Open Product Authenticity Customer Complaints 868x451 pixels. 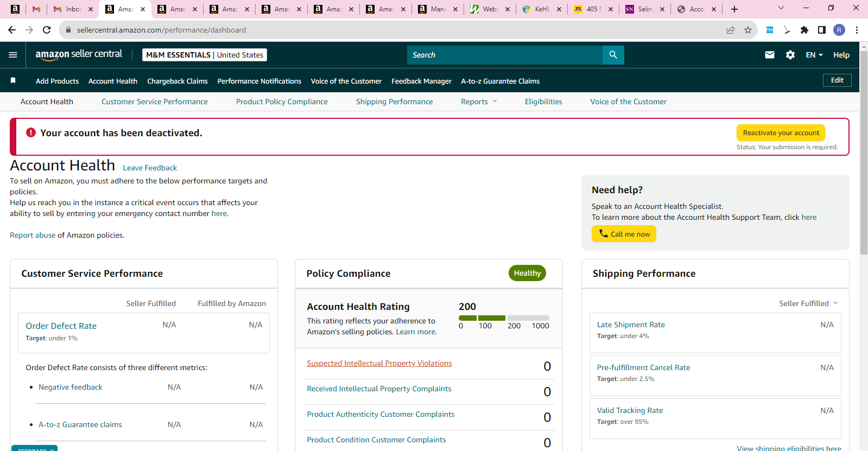pos(381,414)
